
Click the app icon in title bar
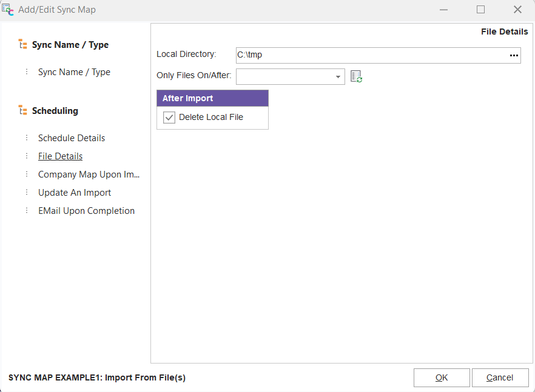(8, 10)
